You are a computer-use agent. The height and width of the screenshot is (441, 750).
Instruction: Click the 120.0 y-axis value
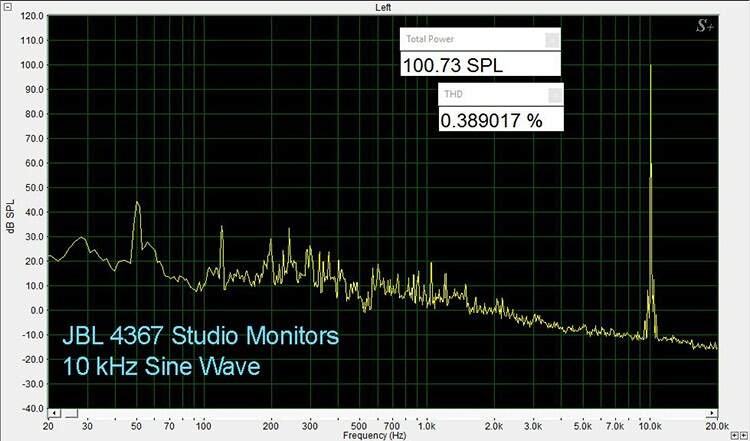pyautogui.click(x=33, y=16)
